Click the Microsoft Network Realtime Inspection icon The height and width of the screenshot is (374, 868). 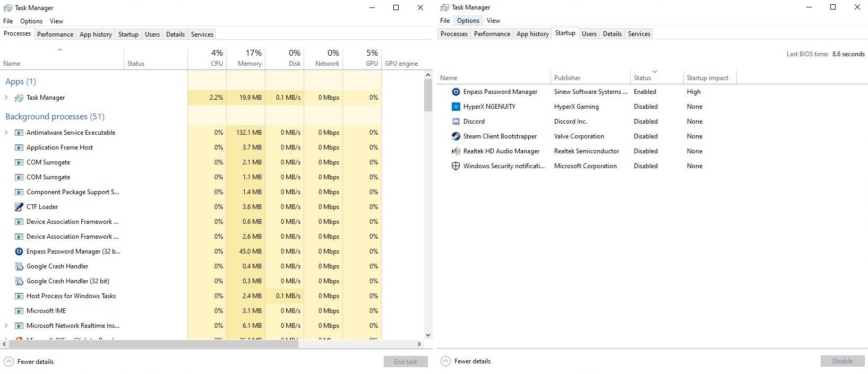click(x=19, y=326)
